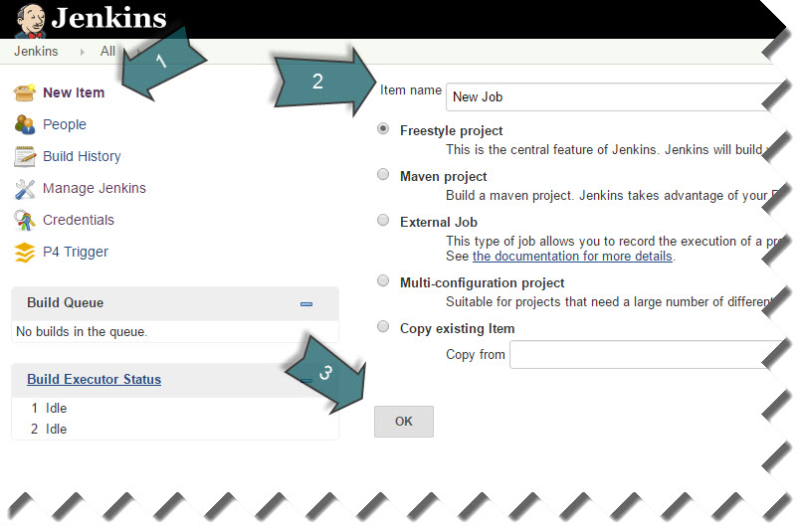Click the Jenkins butler logo icon
Viewport: 801px width, 532px height.
[x=30, y=21]
